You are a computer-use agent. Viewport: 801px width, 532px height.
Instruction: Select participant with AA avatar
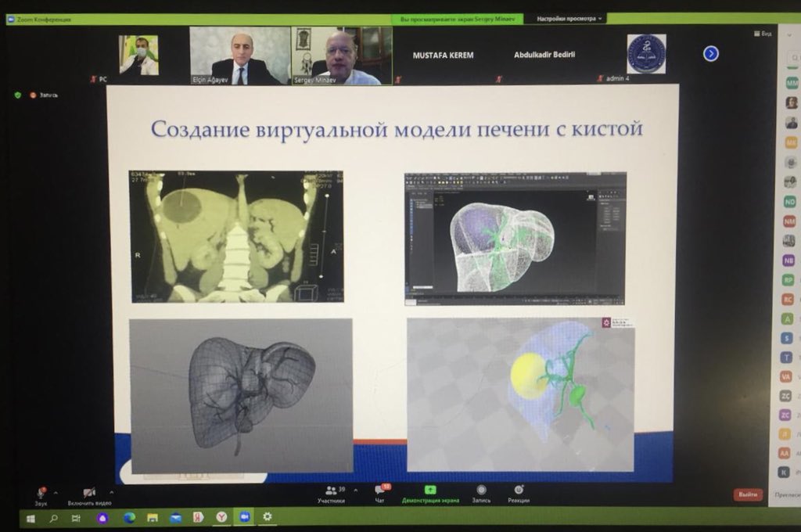785,453
